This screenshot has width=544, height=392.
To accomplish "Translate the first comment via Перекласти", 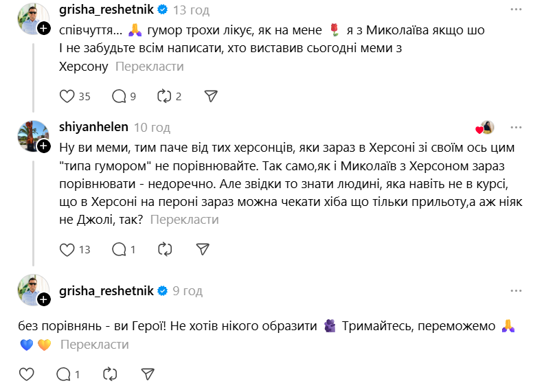I will click(x=149, y=67).
